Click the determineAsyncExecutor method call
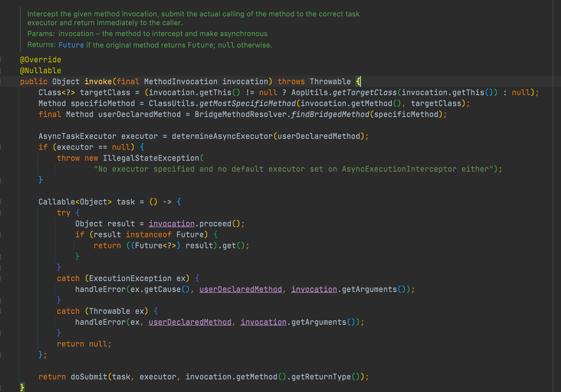The width and height of the screenshot is (561, 392). point(222,136)
